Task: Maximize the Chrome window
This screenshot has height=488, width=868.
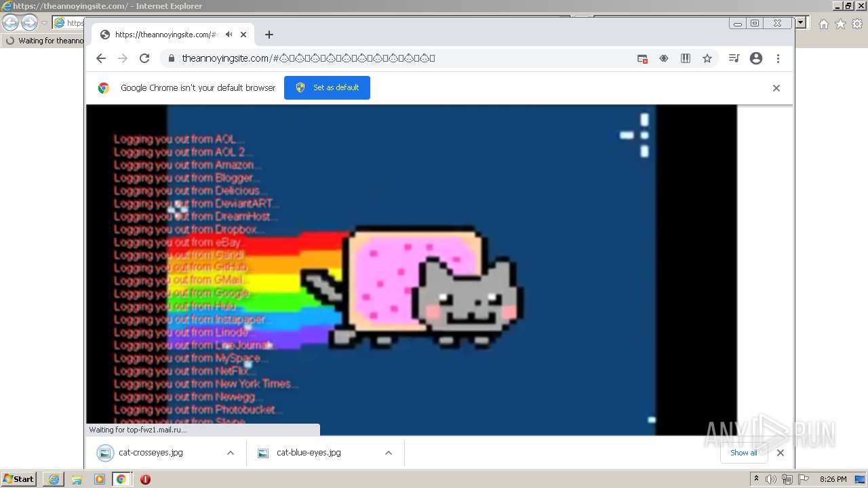Action: [754, 23]
